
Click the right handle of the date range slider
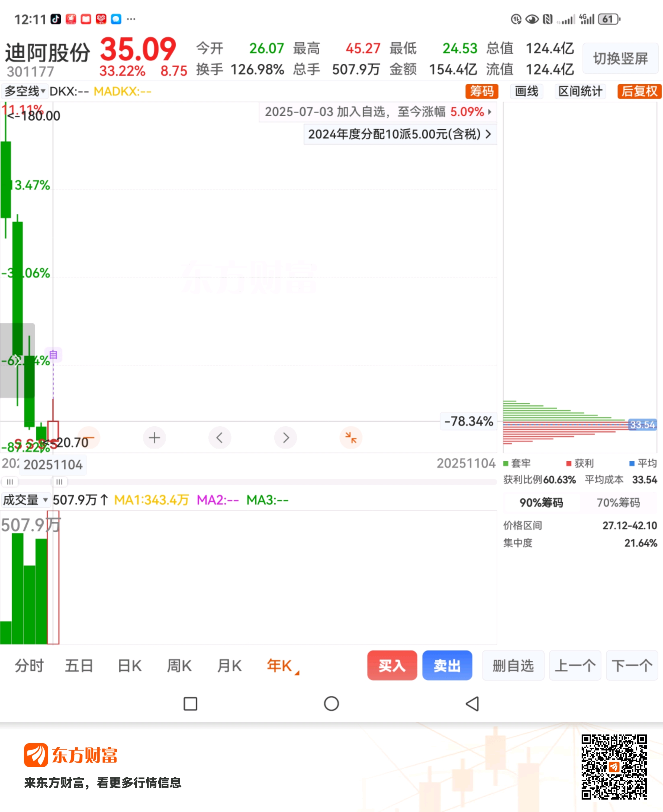pos(59,482)
